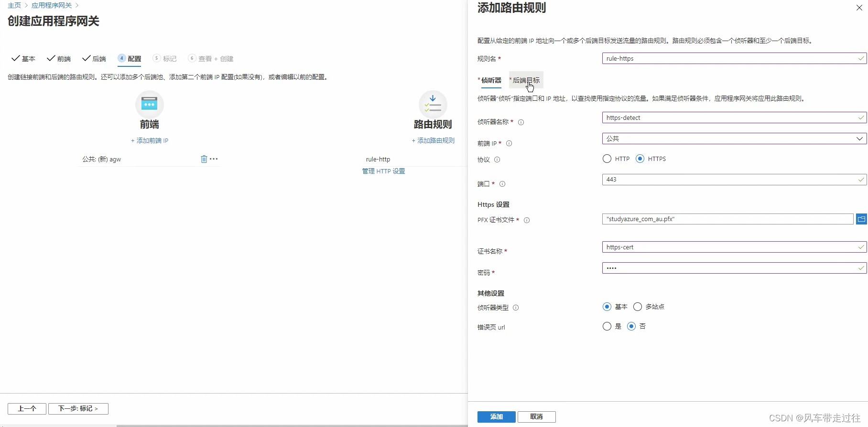This screenshot has width=868, height=427.
Task: Open the rule-http routing rule
Action: coord(378,159)
